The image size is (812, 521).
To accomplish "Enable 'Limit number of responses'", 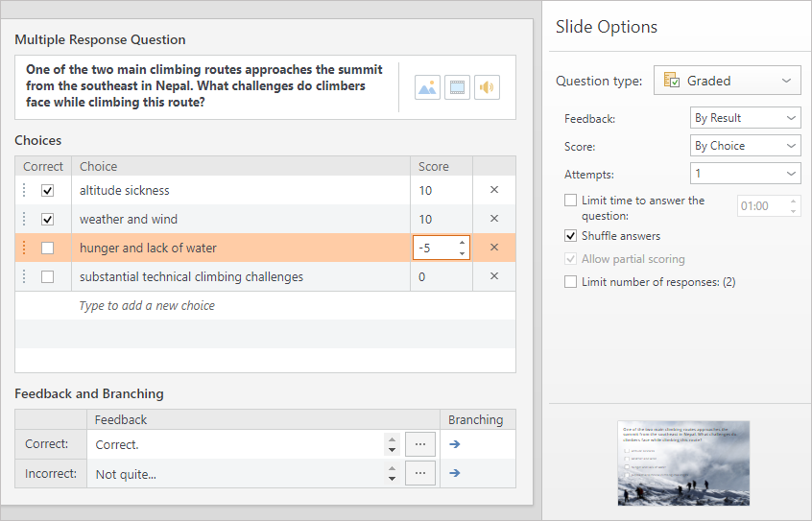I will 570,282.
